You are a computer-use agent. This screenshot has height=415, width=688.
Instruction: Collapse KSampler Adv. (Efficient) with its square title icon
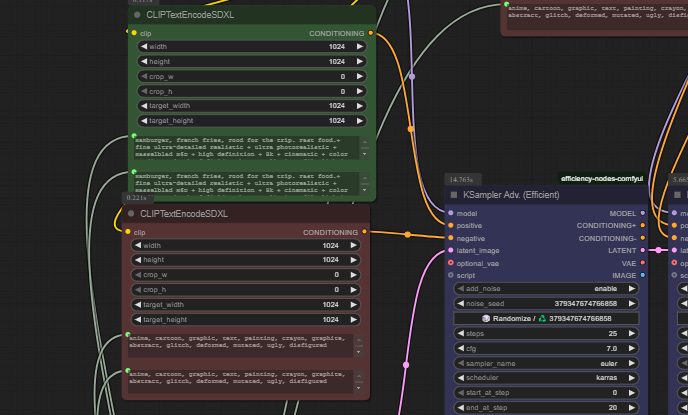pyautogui.click(x=454, y=194)
